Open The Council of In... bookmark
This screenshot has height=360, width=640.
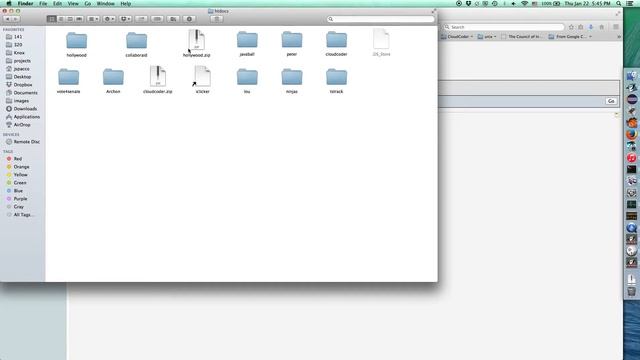(x=522, y=37)
